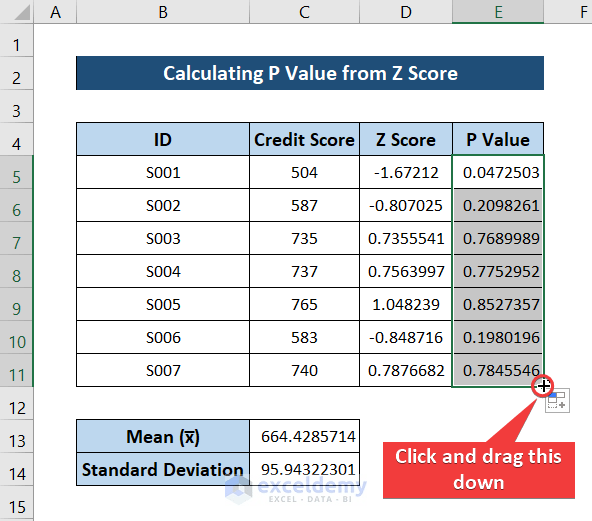Select Z score cell 0.7876682
The width and height of the screenshot is (592, 521).
point(406,370)
